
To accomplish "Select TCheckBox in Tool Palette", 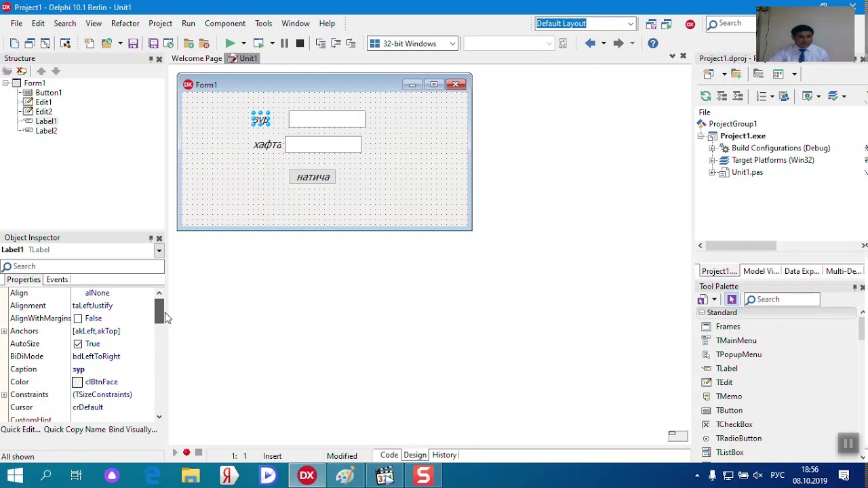I will pos(734,424).
